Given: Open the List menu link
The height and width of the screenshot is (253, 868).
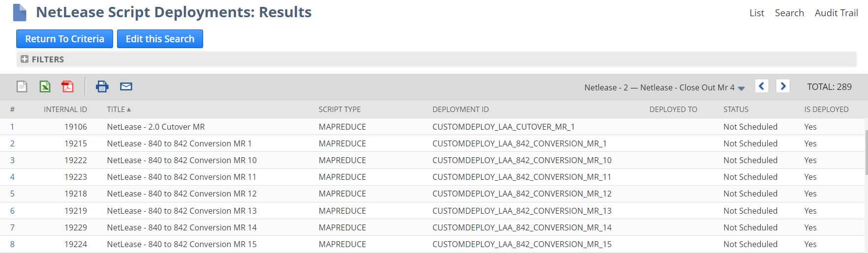Looking at the screenshot, I should pyautogui.click(x=756, y=13).
